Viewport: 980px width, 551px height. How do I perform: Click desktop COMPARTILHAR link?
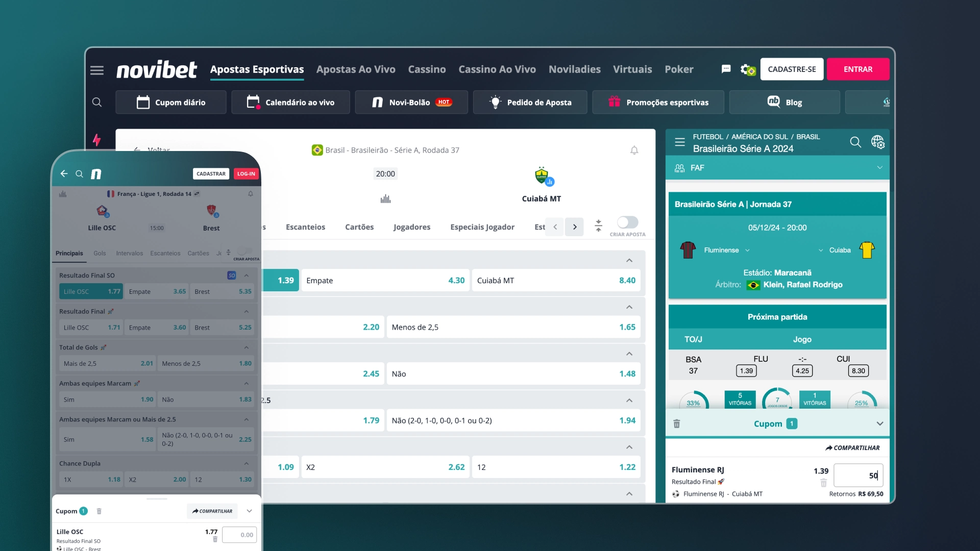coord(852,447)
